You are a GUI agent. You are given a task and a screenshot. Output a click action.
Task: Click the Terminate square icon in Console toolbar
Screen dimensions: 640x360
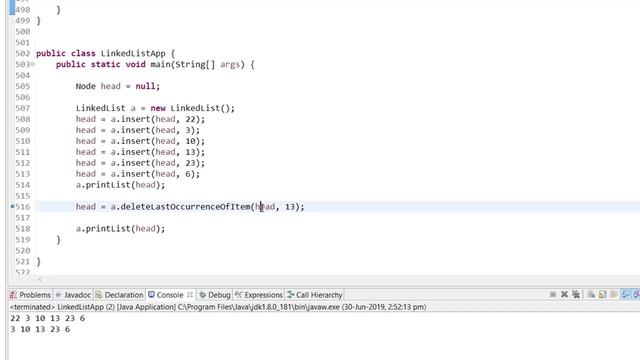tap(553, 294)
